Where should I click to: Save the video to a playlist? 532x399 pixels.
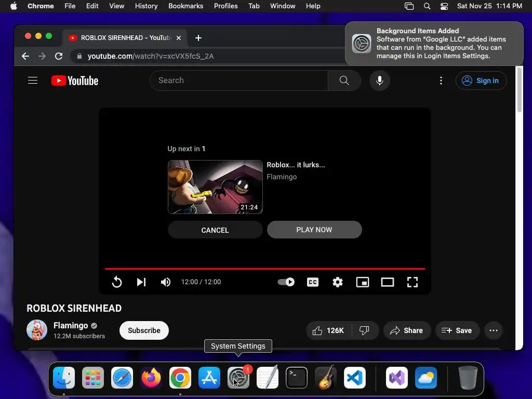tap(457, 330)
